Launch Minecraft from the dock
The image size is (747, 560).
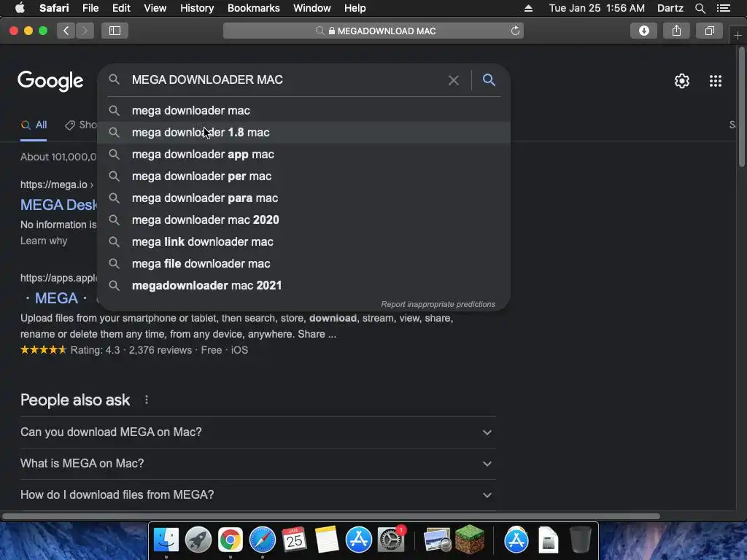click(x=469, y=539)
